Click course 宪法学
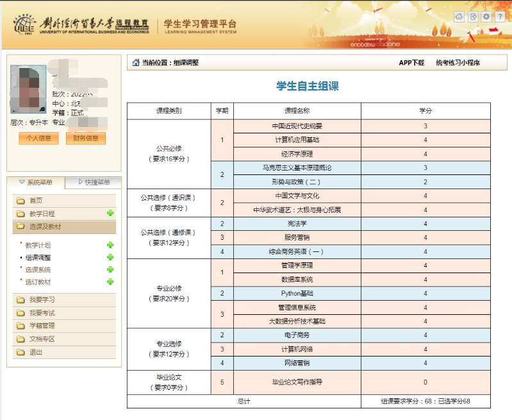The image size is (512, 420). tap(297, 224)
